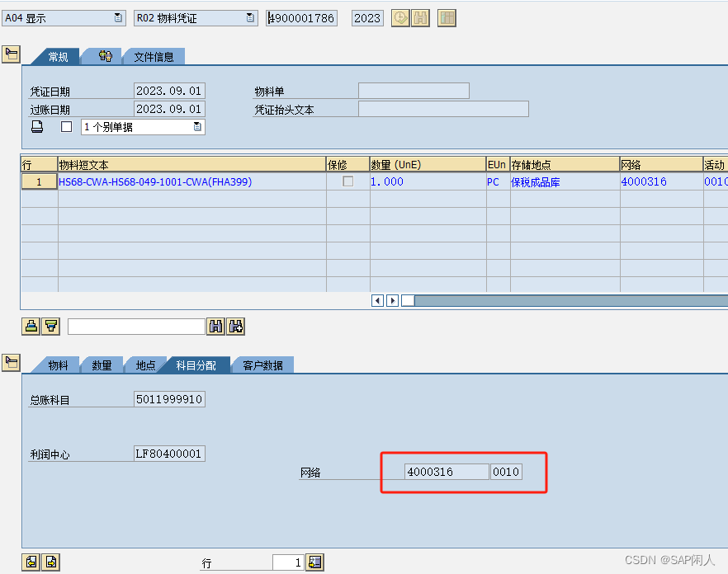Collapse the item detail area icon

12,362
